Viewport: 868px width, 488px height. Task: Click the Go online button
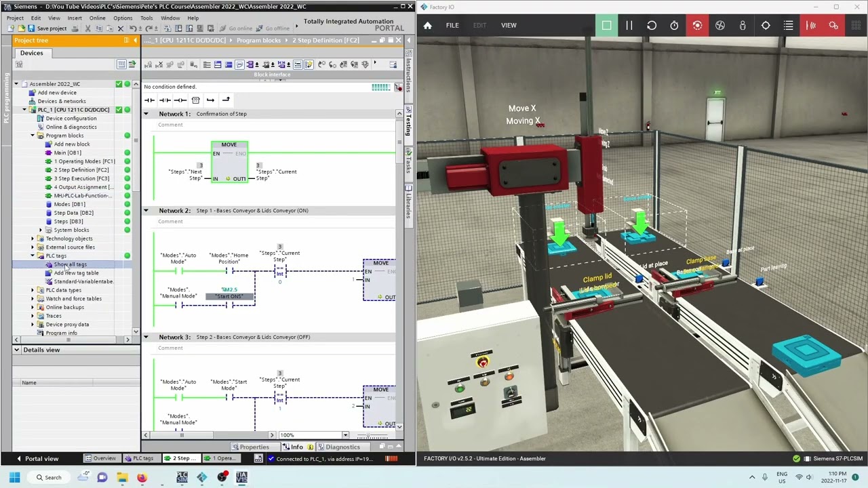[236, 28]
